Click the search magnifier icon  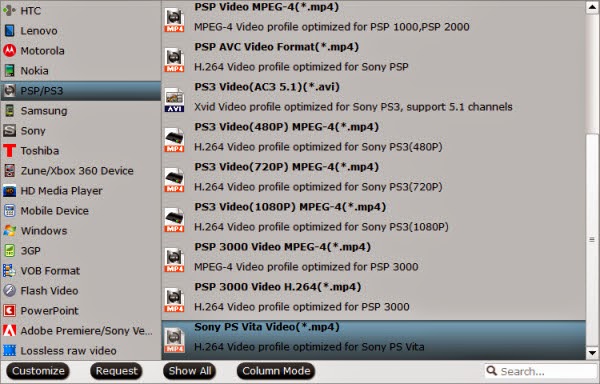492,370
